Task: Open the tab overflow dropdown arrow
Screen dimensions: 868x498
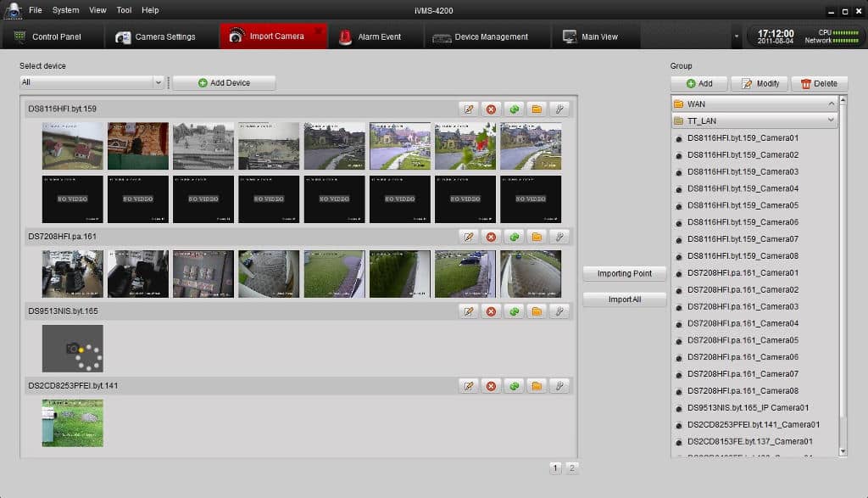Action: 736,36
